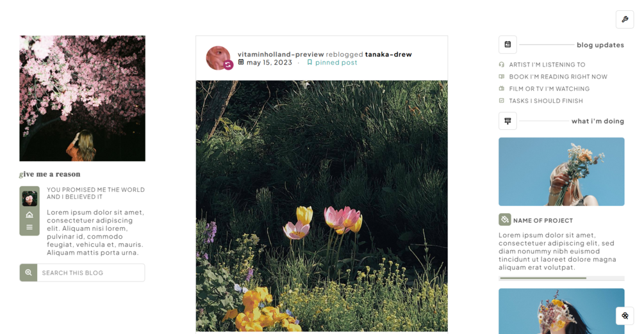Viewport: 644px width, 334px height.
Task: Select Artist I'm Listening To item
Action: (x=547, y=65)
